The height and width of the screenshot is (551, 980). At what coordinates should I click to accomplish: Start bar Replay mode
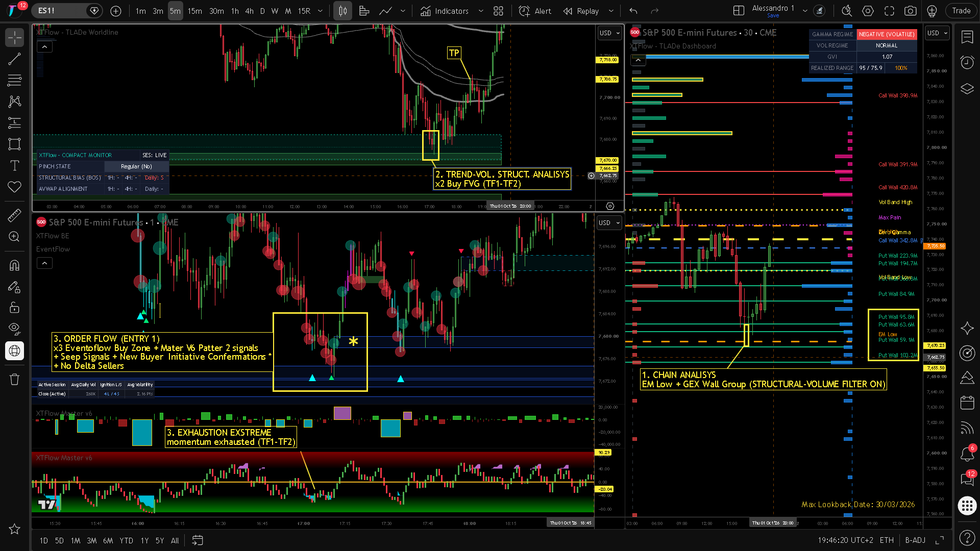coord(581,11)
